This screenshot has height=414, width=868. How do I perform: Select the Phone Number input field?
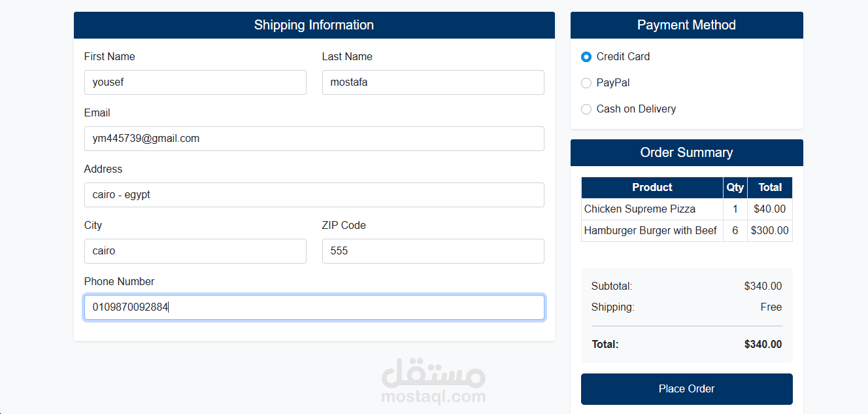tap(314, 307)
